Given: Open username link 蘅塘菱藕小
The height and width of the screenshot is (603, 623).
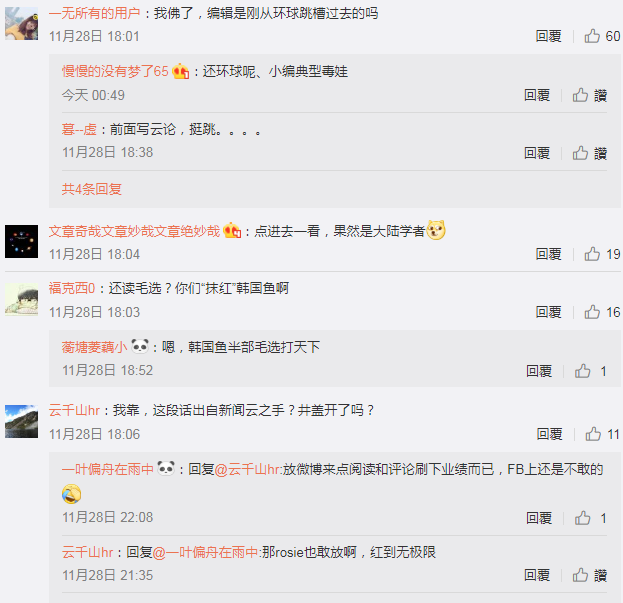Looking at the screenshot, I should 95,347.
